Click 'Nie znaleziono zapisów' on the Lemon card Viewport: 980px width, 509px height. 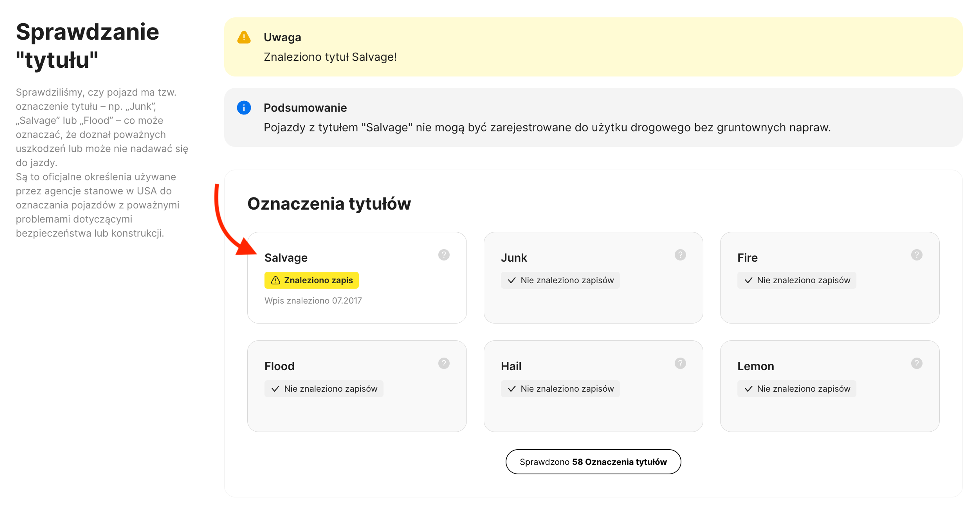(x=796, y=389)
